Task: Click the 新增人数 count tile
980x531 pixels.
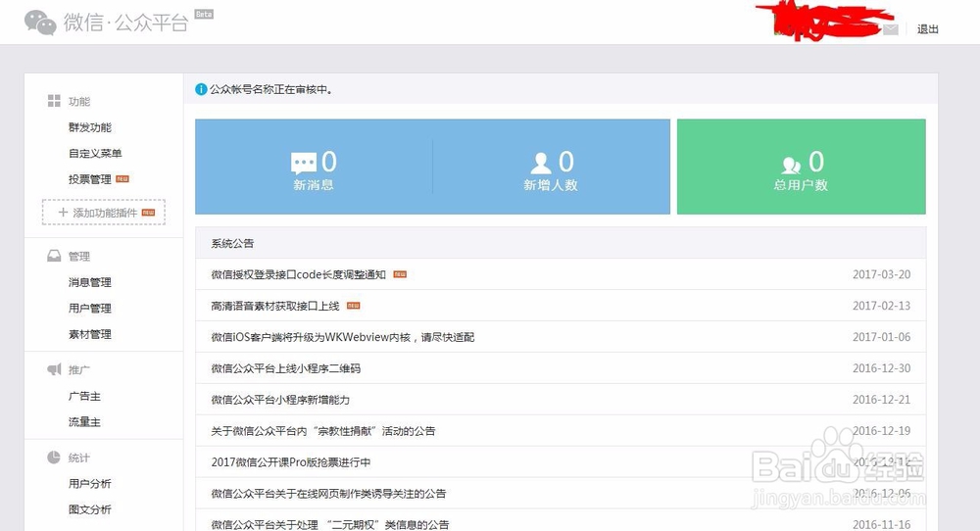Action: [551, 167]
